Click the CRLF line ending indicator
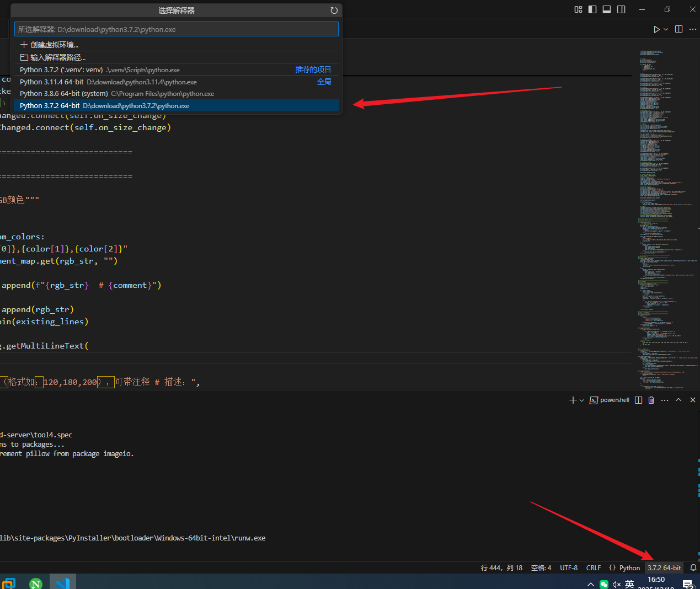Screen dimensions: 700x589 (x=593, y=567)
